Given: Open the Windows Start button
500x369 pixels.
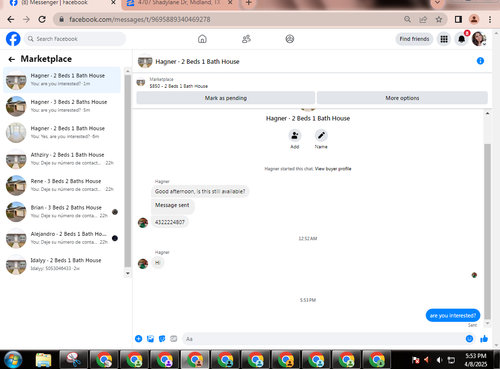Looking at the screenshot, I should tap(13, 360).
